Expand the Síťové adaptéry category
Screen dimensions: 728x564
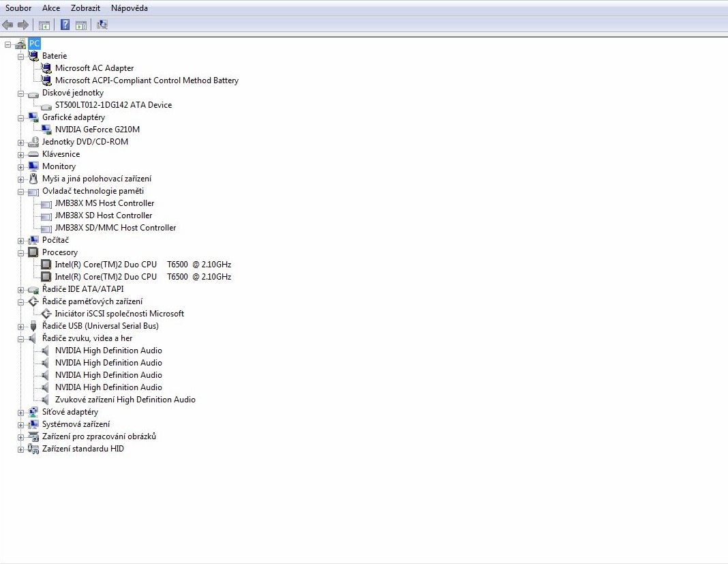point(21,413)
